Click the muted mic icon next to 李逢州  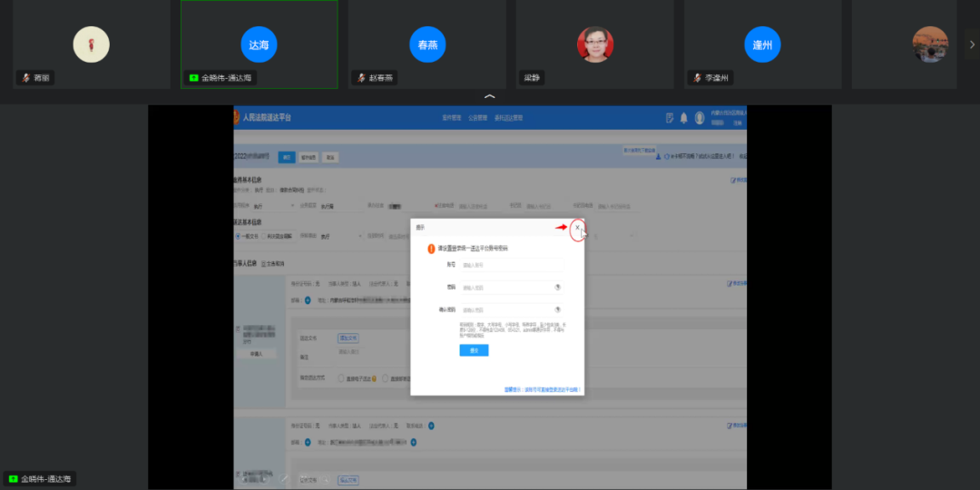pos(698,78)
